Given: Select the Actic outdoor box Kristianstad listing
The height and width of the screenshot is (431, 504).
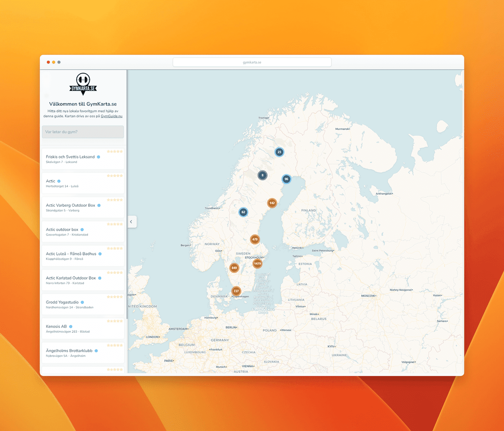Looking at the screenshot, I should click(x=83, y=232).
